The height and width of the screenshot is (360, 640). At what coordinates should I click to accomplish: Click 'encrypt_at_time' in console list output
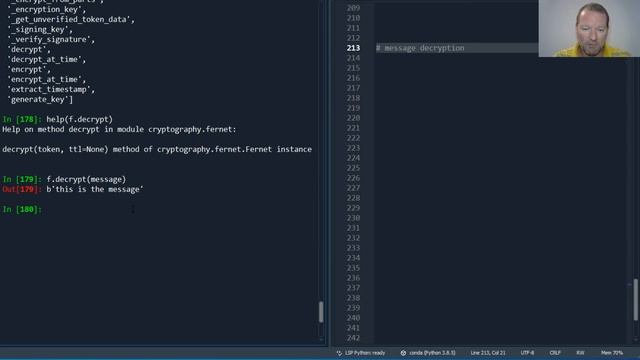pyautogui.click(x=47, y=79)
